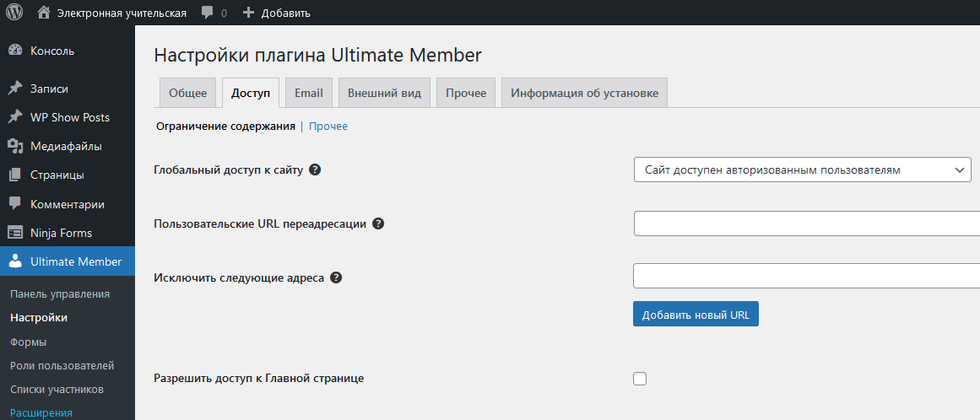Image resolution: width=980 pixels, height=420 pixels.
Task: Open the Формы submenu item
Action: click(28, 342)
